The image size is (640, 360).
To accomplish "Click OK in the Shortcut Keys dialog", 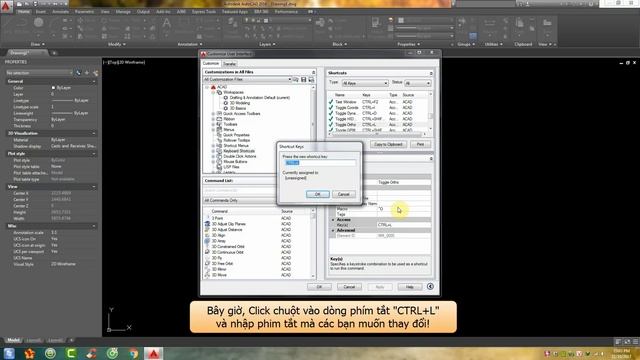I will [318, 194].
